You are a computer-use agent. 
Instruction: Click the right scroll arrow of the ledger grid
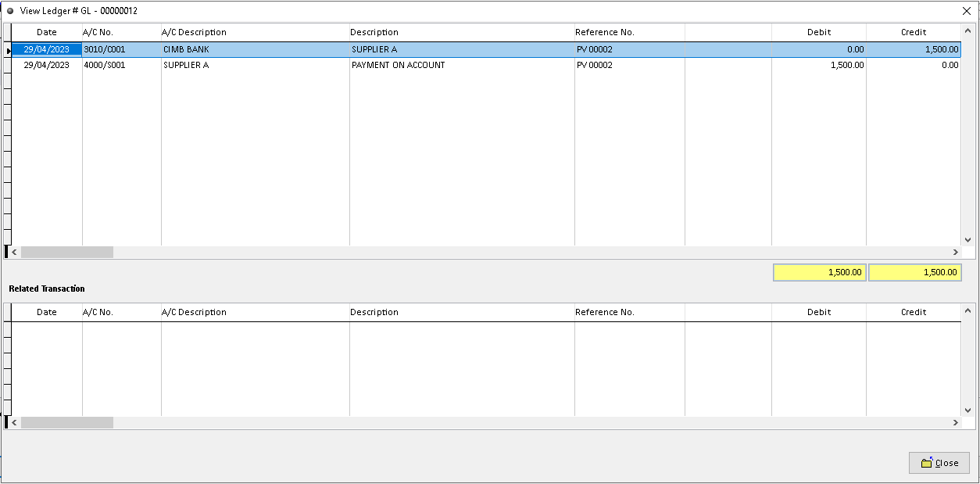click(x=955, y=253)
